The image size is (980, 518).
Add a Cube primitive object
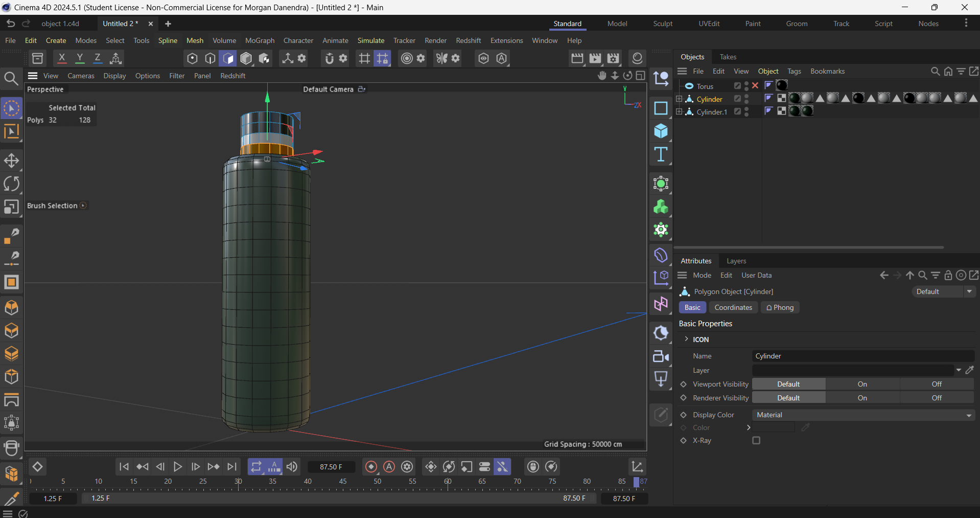(x=661, y=131)
